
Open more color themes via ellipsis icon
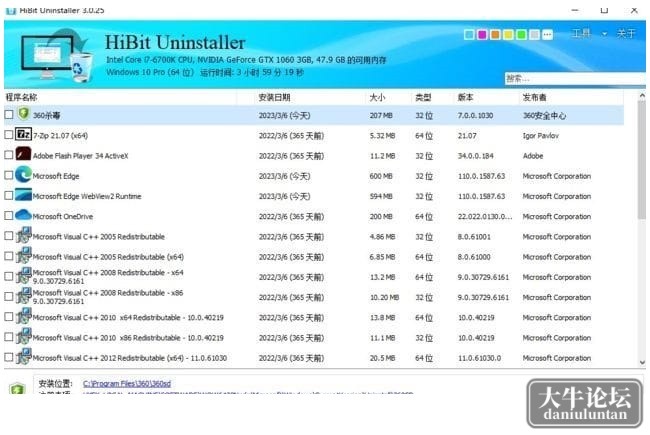[x=548, y=35]
